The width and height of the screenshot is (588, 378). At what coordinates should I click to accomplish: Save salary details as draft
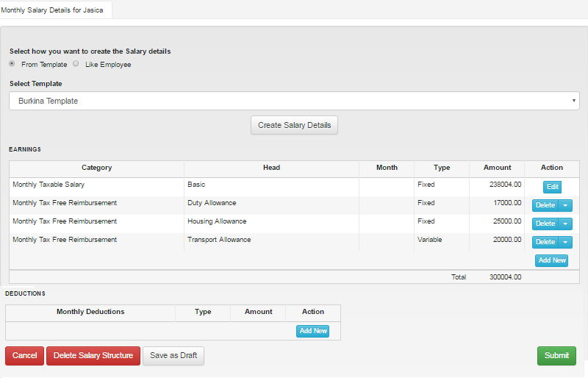point(173,356)
